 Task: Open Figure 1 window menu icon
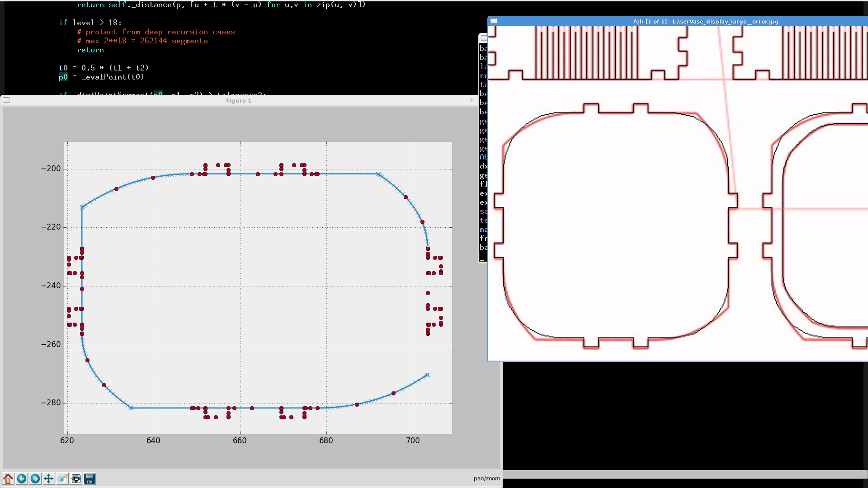[6, 100]
